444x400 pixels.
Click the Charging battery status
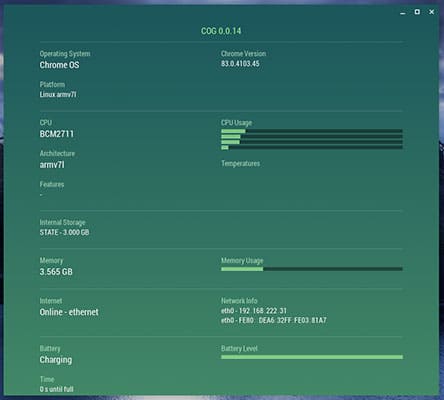[x=56, y=360]
